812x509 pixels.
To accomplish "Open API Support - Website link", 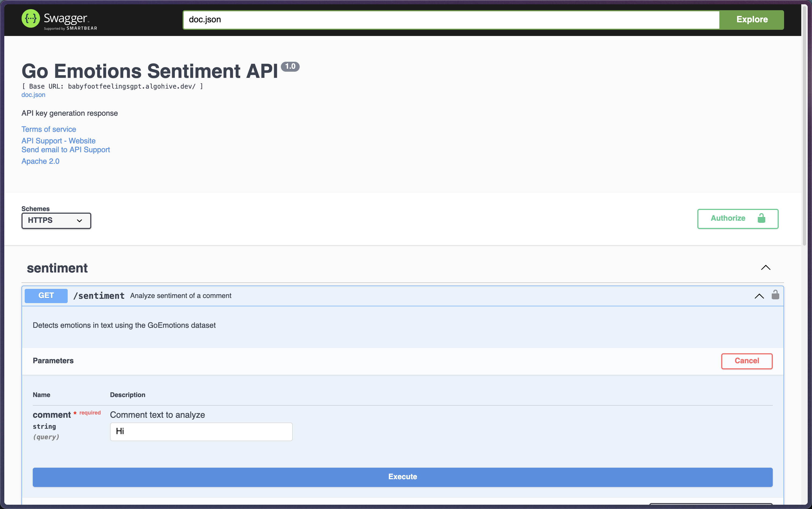I will 59,141.
